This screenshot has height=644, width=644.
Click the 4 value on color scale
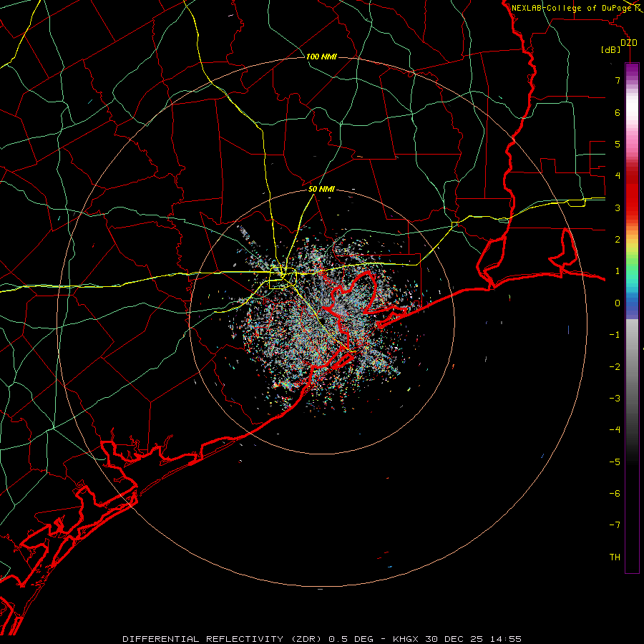618,176
